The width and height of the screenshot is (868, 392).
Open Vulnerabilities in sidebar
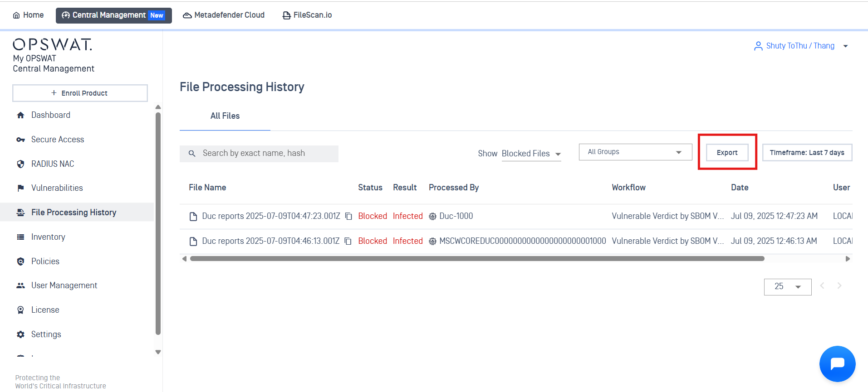[57, 188]
